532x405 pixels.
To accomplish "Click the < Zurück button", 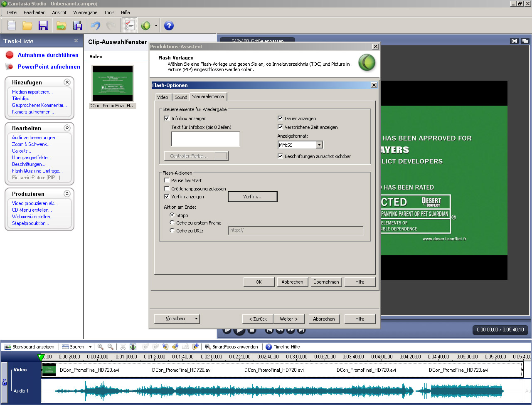I will click(258, 319).
